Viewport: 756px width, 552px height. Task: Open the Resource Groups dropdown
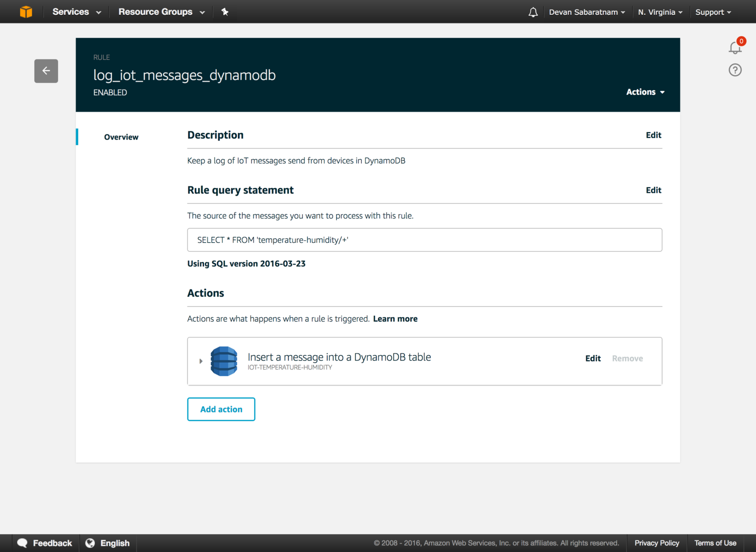[162, 12]
